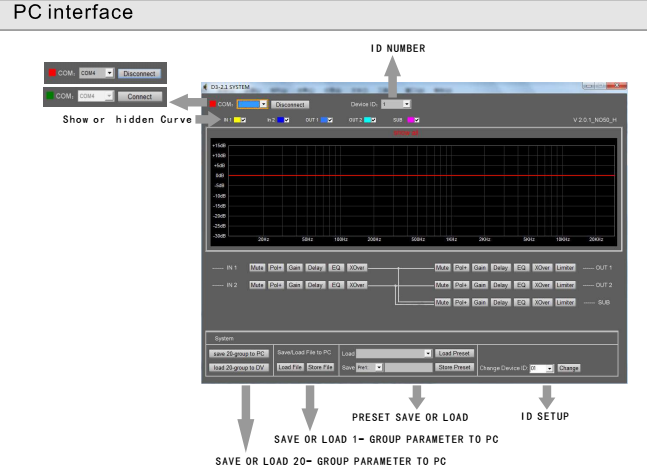Expand the Device ID dropdown at the top
Image resolution: width=647 pixels, height=475 pixels.
[405, 103]
